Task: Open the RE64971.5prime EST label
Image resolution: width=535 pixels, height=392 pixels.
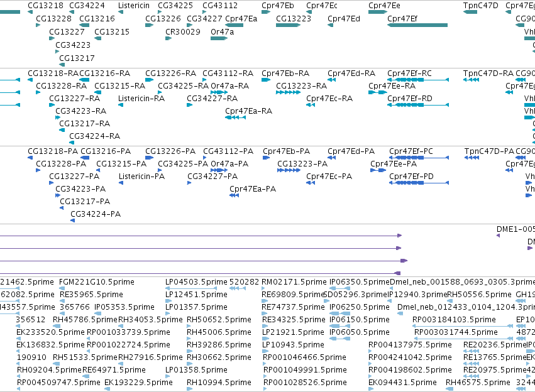Action: point(114,371)
